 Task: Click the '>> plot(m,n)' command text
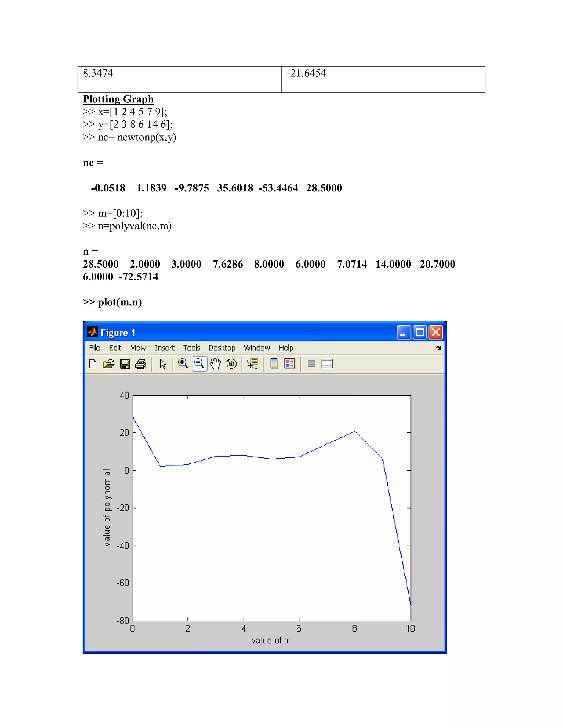(x=112, y=302)
